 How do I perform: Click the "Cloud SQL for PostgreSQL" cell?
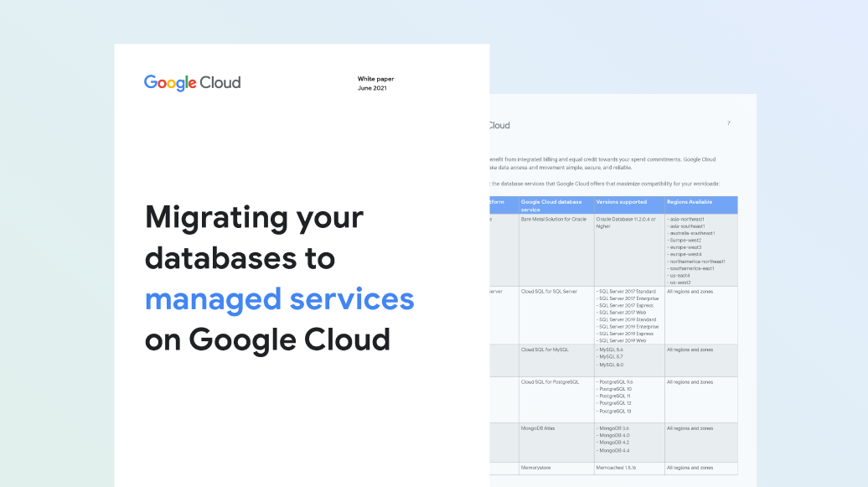click(550, 382)
